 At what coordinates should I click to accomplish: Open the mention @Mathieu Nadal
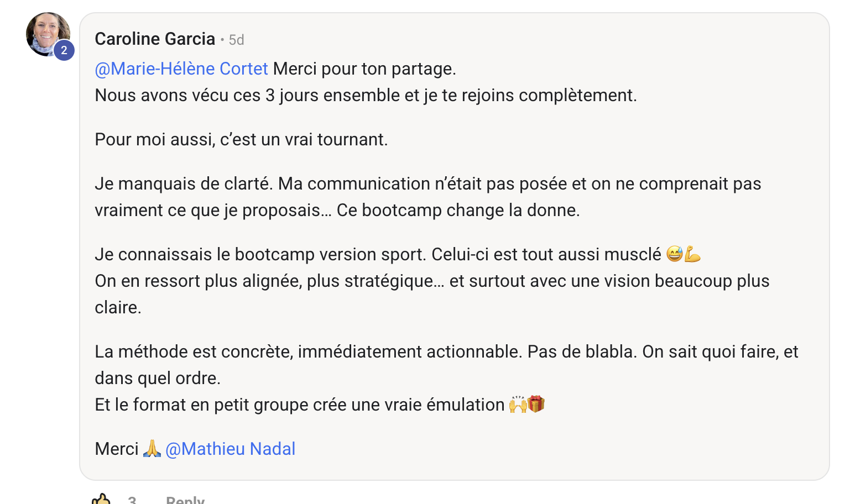pos(231,449)
